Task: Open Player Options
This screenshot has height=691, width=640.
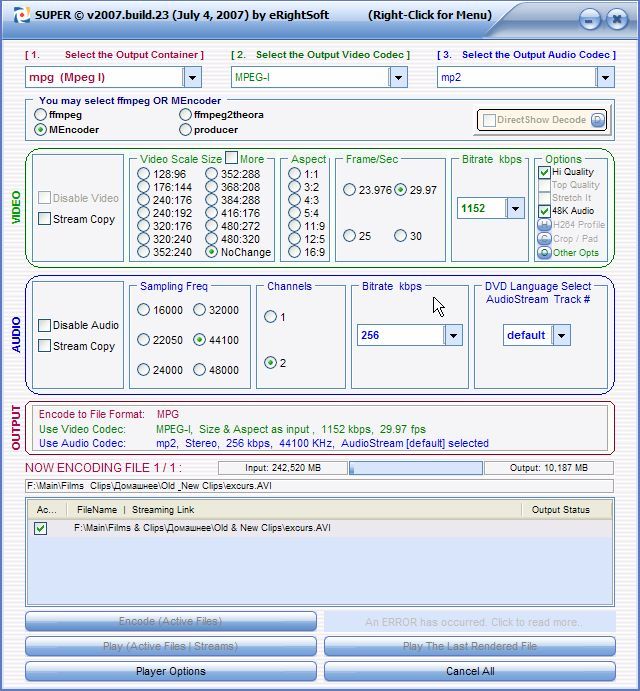Action: (171, 671)
